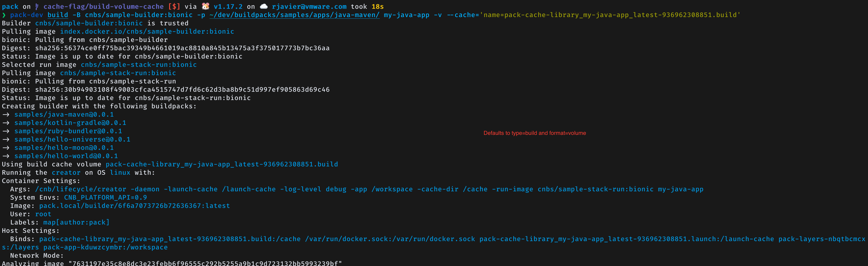Click the --cache flag value string

pyautogui.click(x=610, y=15)
